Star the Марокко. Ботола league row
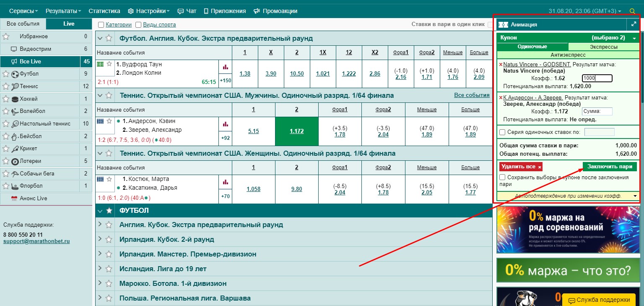 [x=109, y=283]
